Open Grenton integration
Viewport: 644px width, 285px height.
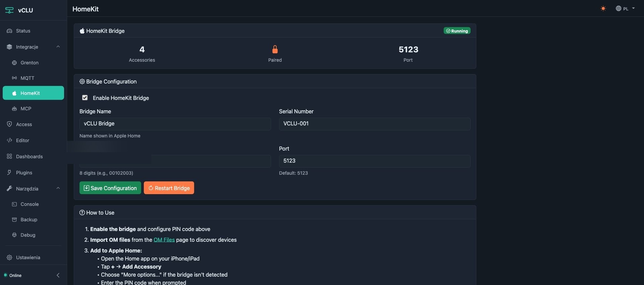click(x=30, y=63)
